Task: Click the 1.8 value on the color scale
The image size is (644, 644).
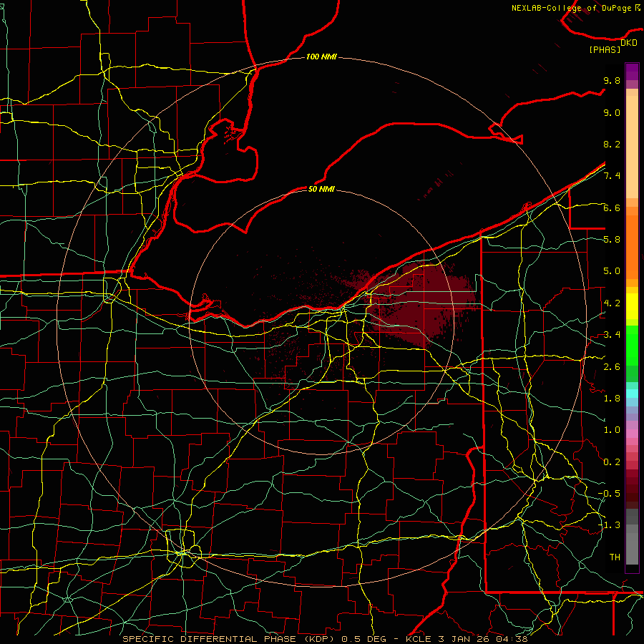Action: 612,399
